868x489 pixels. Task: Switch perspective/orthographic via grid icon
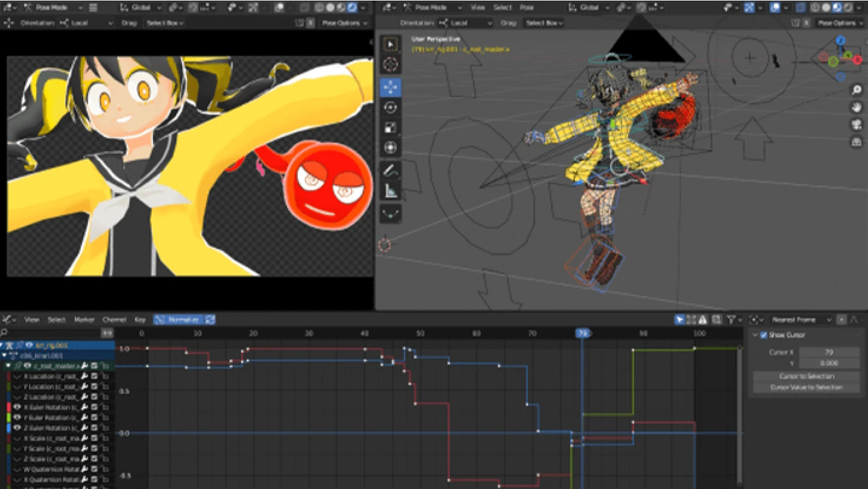[857, 142]
